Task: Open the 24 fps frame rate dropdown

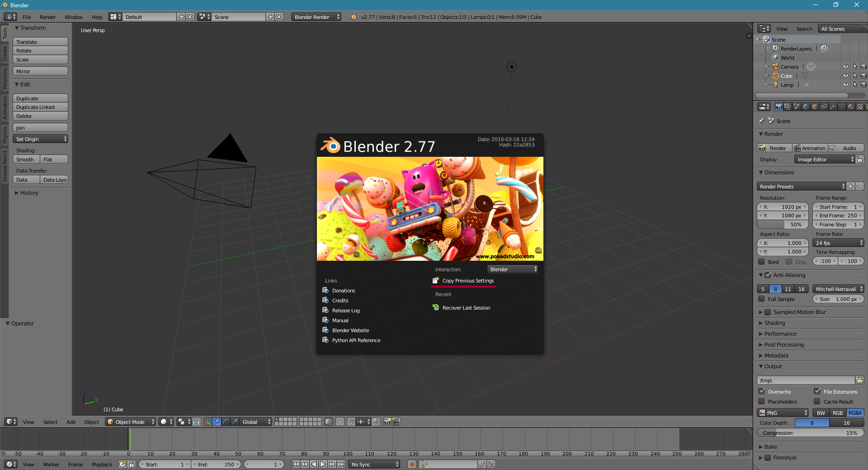Action: [x=838, y=243]
